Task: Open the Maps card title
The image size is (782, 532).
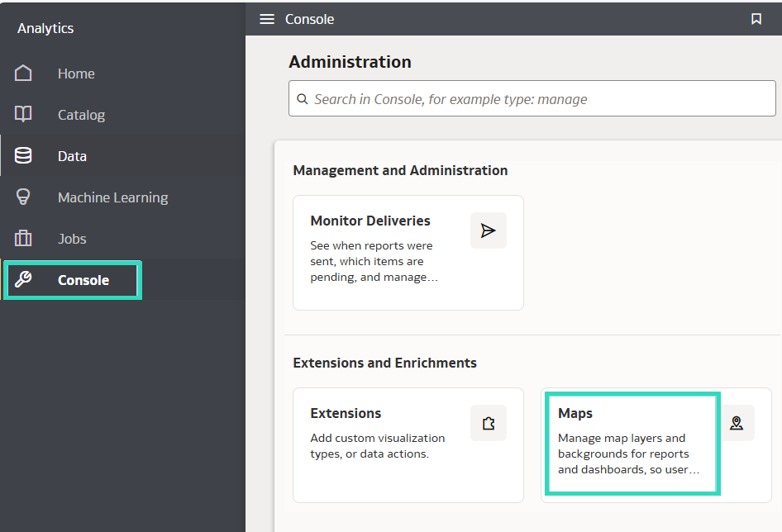Action: 575,413
